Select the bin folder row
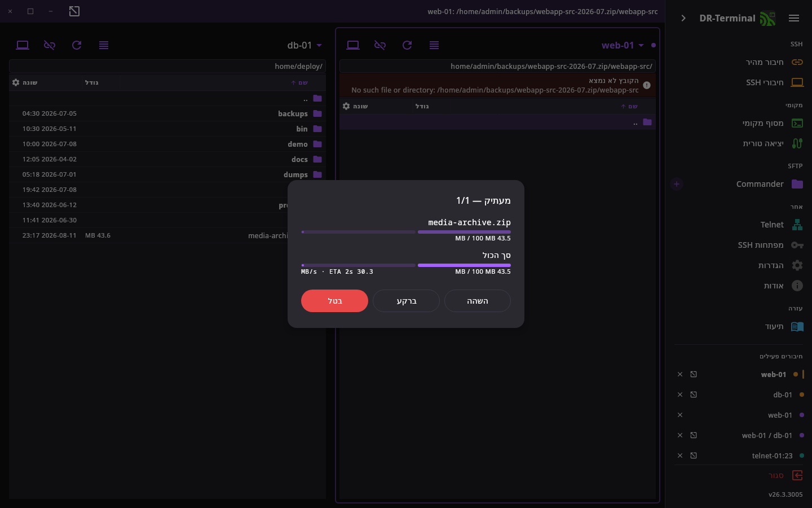Viewport: 812px width, 508px height. (x=167, y=129)
